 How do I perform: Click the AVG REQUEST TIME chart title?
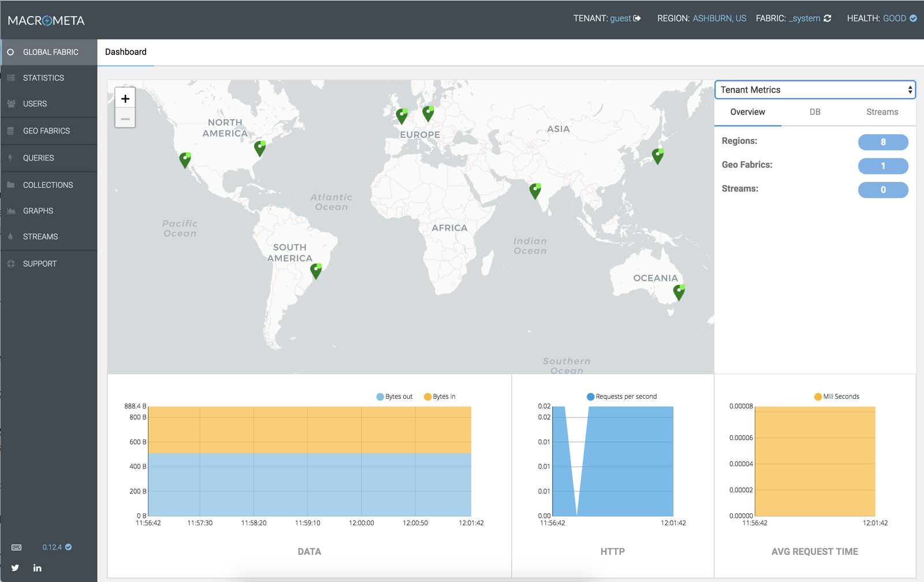tap(815, 551)
